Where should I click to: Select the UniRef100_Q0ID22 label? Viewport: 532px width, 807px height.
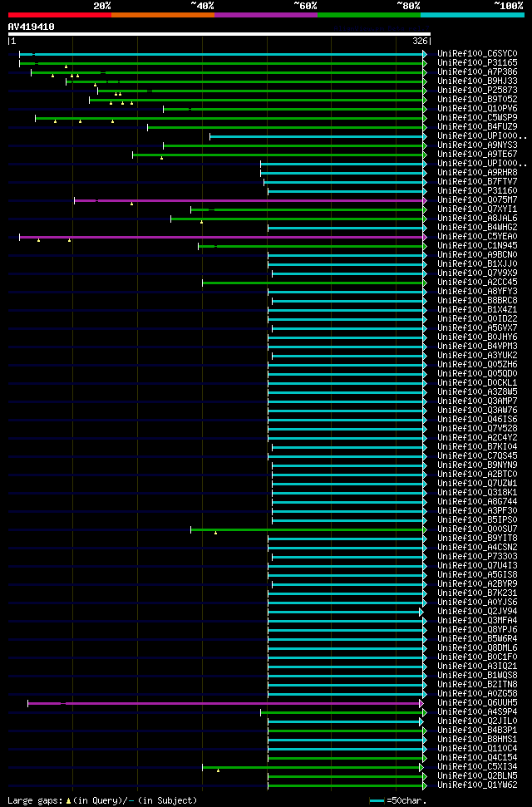pos(477,318)
